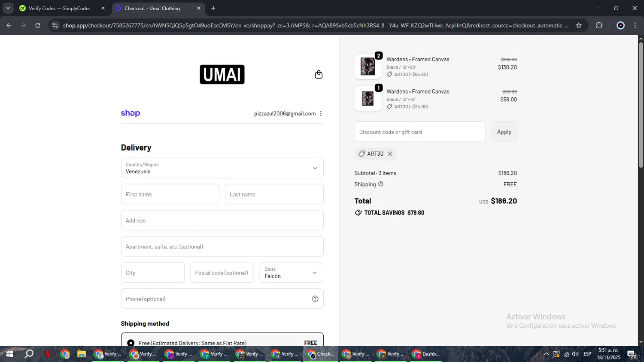Show hidden system tray icons
644x362 pixels.
pos(546,354)
